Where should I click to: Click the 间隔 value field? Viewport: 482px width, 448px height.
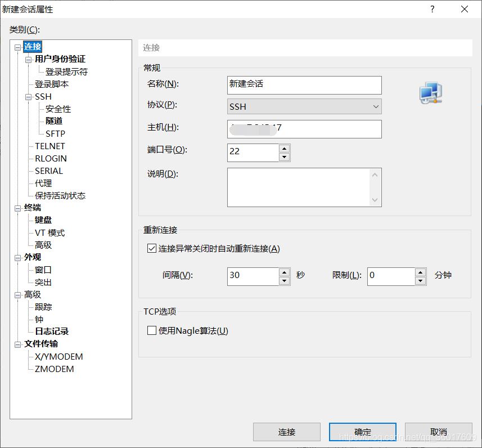(x=253, y=276)
